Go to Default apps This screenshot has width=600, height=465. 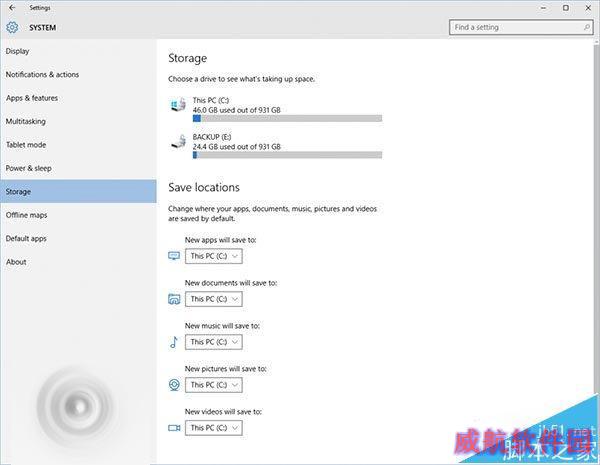(78, 238)
